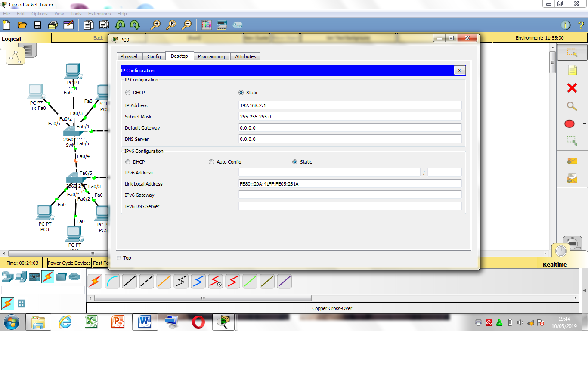Open the Zoom In tool on the main toolbar

[x=156, y=25]
